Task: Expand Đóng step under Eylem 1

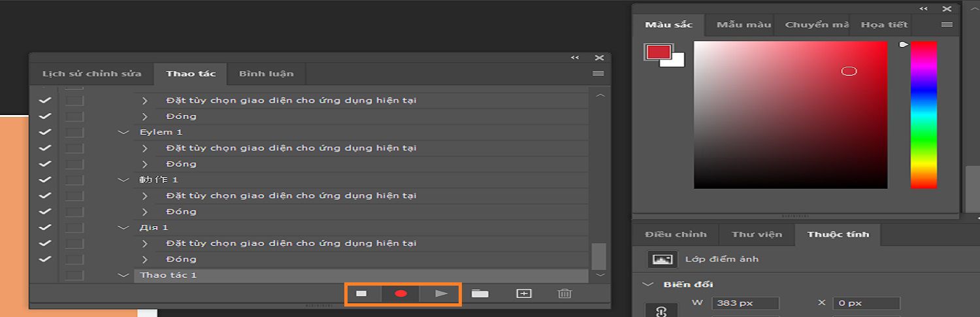Action: pos(145,164)
